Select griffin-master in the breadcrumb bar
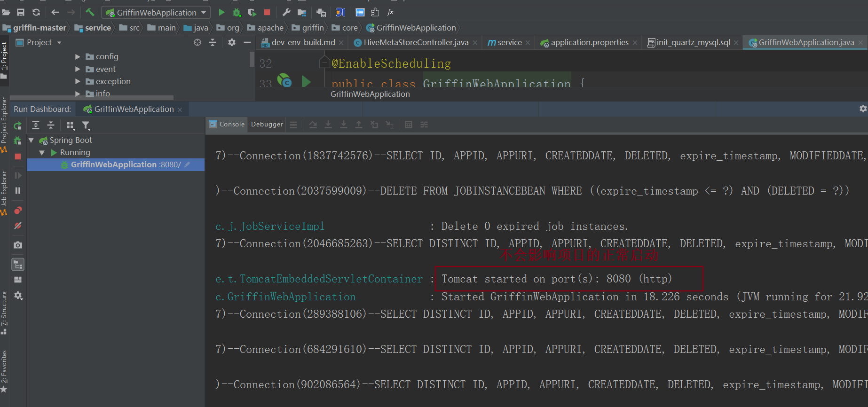The image size is (868, 407). click(x=35, y=28)
